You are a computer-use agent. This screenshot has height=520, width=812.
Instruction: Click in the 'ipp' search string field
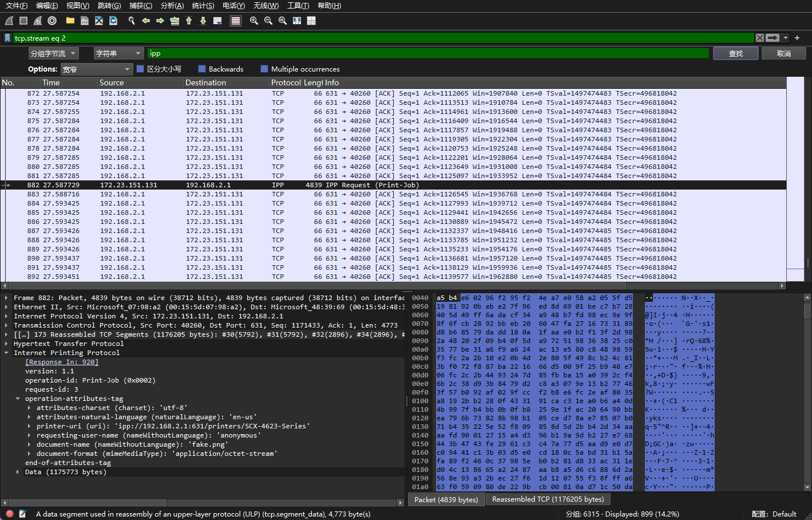pos(428,53)
